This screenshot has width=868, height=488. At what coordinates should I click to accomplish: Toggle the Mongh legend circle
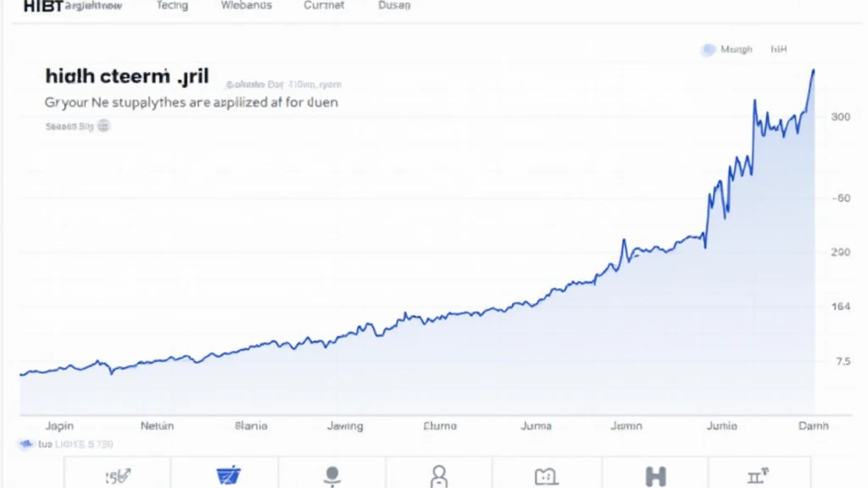pyautogui.click(x=708, y=50)
